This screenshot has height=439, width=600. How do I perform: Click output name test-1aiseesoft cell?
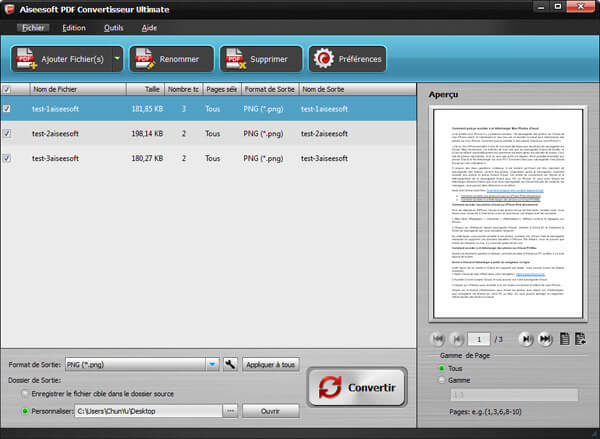[x=324, y=109]
